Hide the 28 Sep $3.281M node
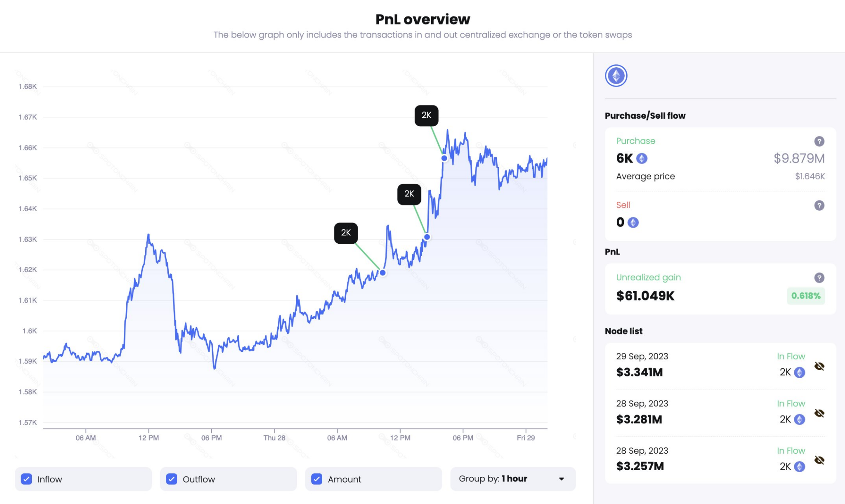The image size is (845, 504). pos(819,413)
